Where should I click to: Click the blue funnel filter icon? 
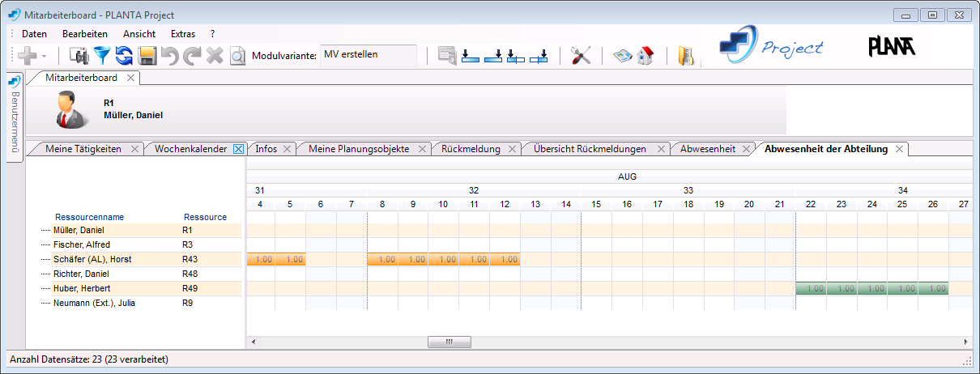102,55
